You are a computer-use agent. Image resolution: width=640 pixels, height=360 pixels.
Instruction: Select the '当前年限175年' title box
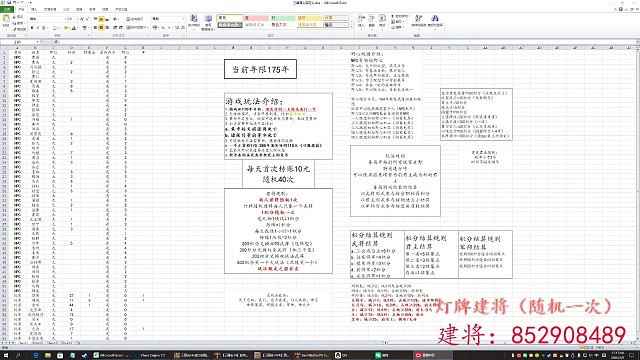(x=260, y=69)
